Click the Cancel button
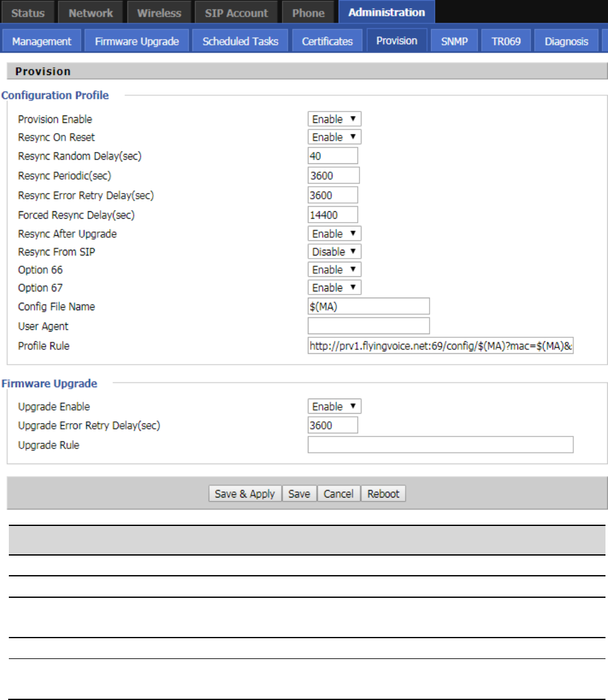 click(339, 494)
